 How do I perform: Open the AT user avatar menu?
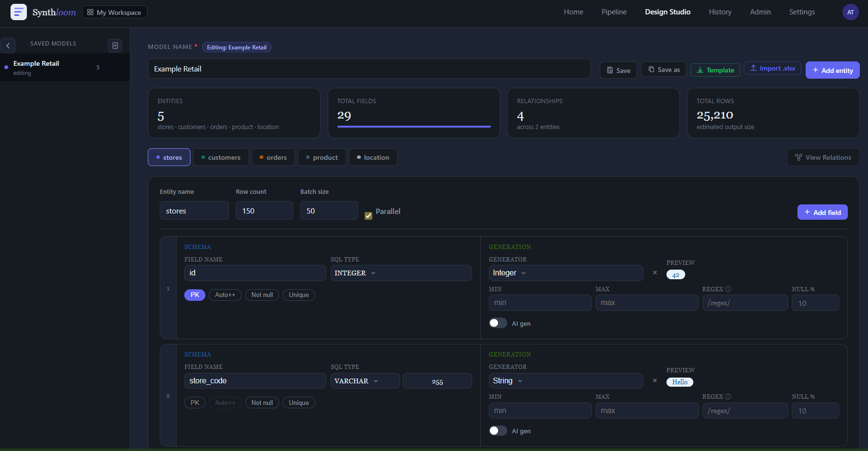click(850, 12)
